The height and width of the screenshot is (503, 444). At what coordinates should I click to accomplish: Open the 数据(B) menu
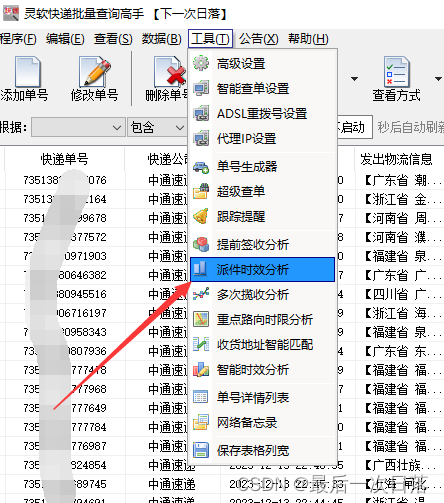point(161,39)
